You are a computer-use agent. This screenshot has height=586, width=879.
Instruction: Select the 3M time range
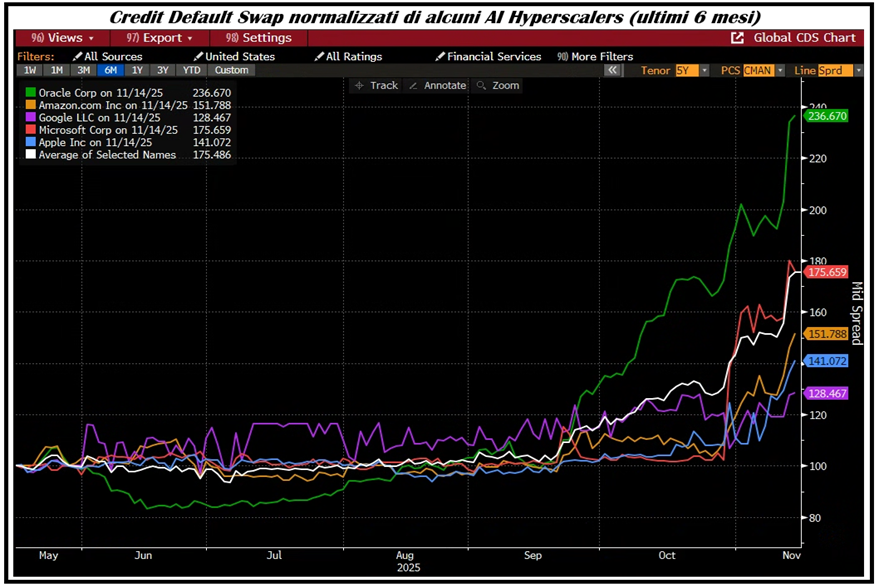[x=83, y=71]
